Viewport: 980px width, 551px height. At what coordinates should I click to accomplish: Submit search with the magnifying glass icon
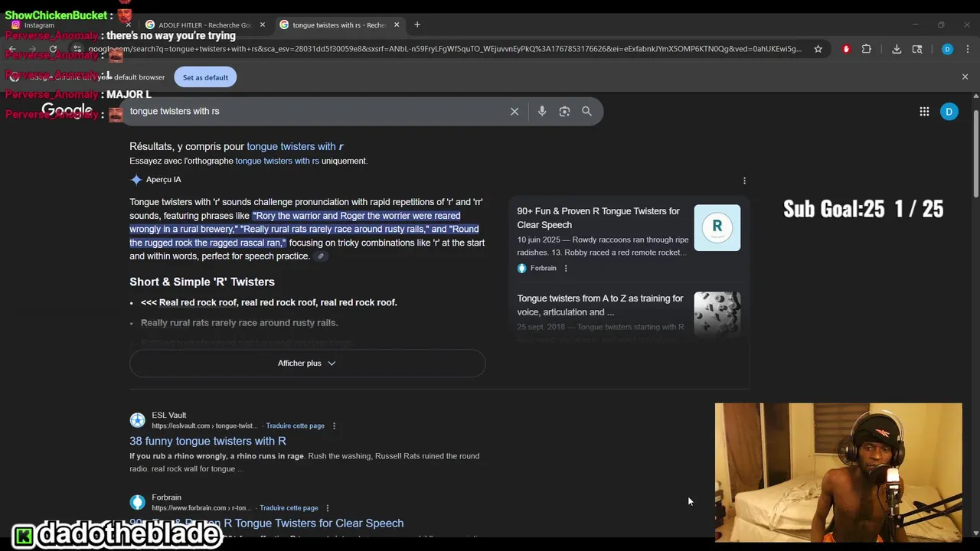(x=586, y=112)
